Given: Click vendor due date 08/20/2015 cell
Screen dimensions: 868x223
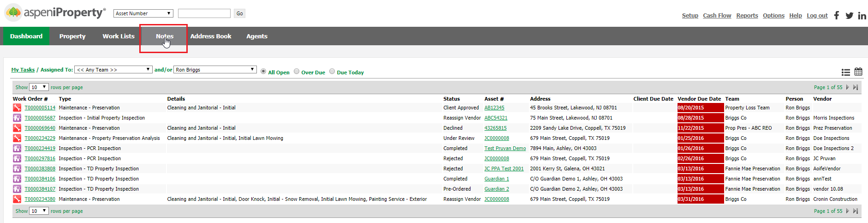Looking at the screenshot, I should tap(700, 108).
